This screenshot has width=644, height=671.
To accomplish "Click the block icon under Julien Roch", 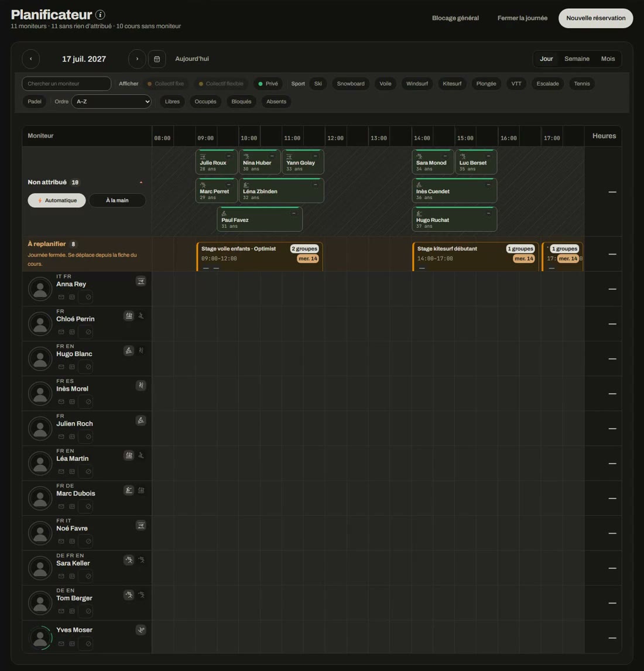I will (x=88, y=436).
